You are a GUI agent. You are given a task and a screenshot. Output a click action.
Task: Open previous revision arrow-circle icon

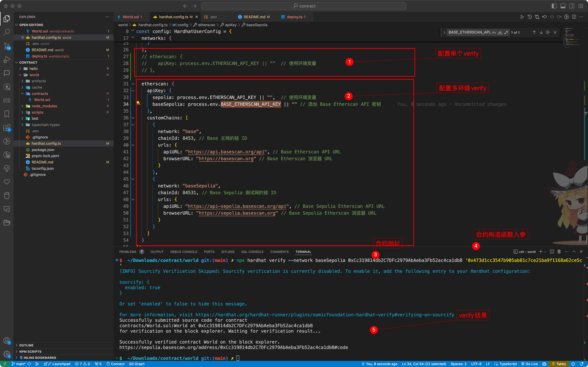(545, 17)
